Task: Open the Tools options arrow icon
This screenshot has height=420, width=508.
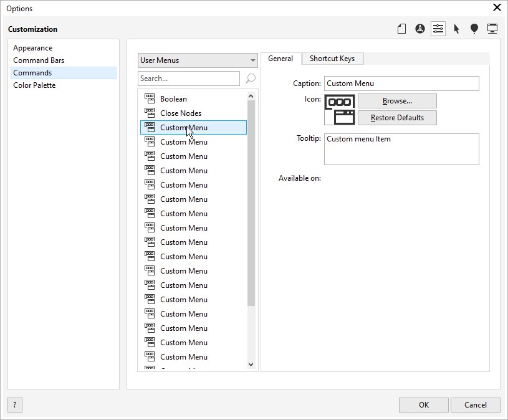Action: [456, 29]
